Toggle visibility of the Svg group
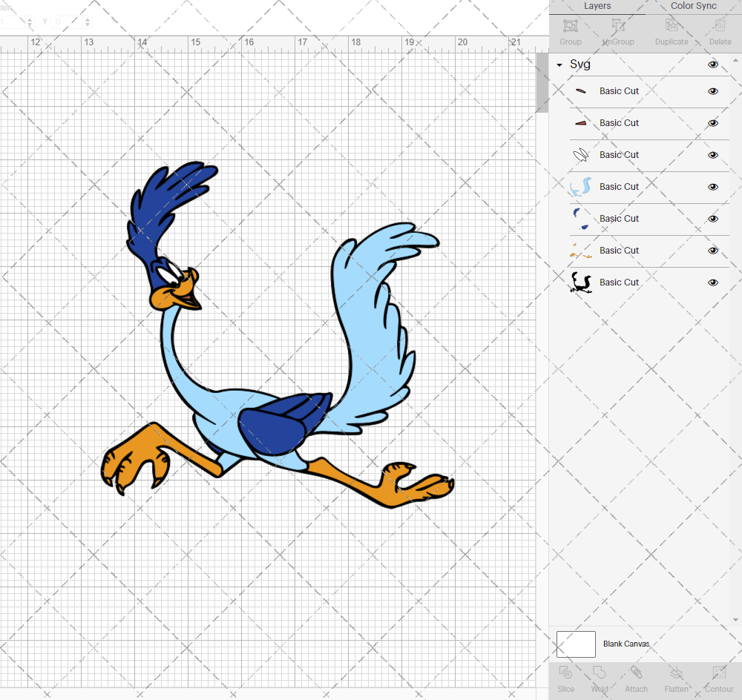 (x=712, y=65)
